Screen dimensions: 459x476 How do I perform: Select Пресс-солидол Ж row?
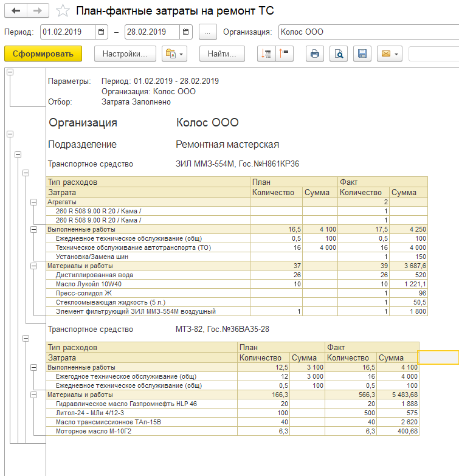tap(236, 293)
